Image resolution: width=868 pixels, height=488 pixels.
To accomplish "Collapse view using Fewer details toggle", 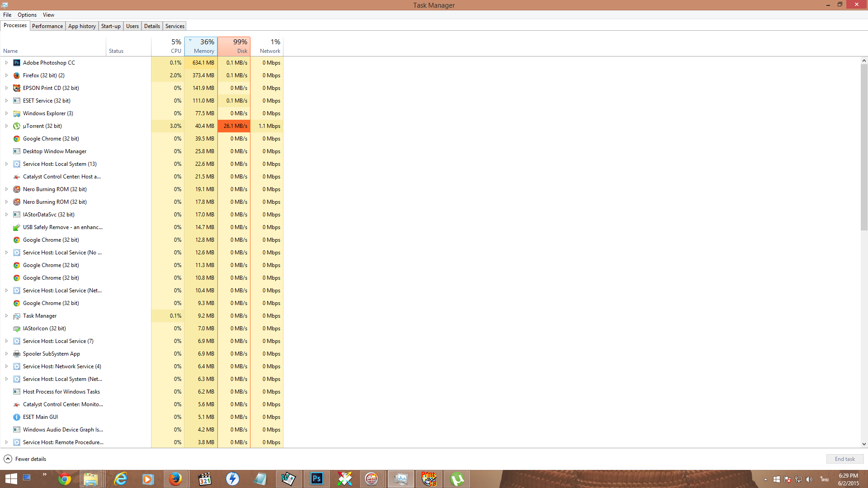I will [8, 459].
